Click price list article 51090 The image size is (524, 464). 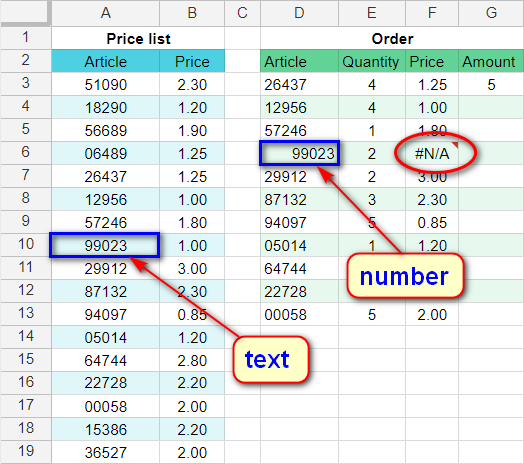tap(105, 84)
